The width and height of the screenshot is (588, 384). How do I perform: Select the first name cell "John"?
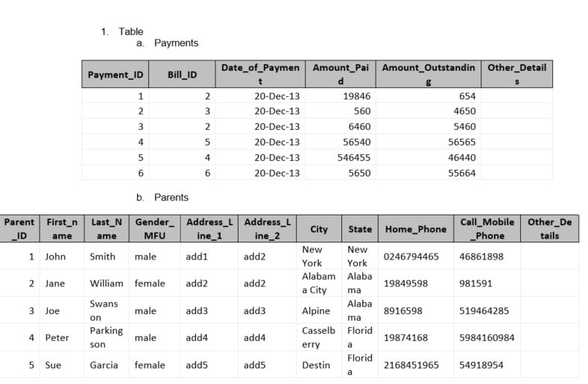tap(55, 256)
